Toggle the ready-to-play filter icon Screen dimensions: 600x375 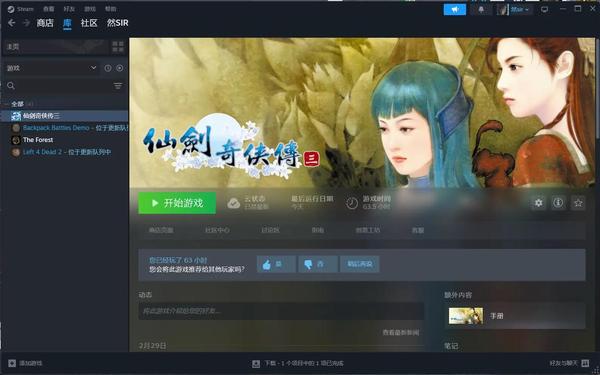click(120, 68)
